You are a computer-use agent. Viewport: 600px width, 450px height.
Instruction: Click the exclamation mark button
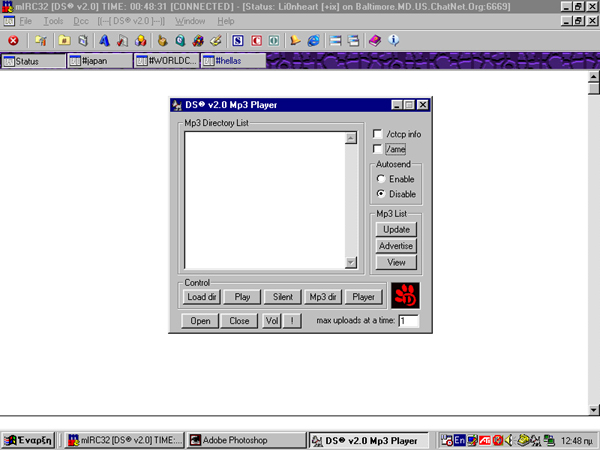[292, 321]
